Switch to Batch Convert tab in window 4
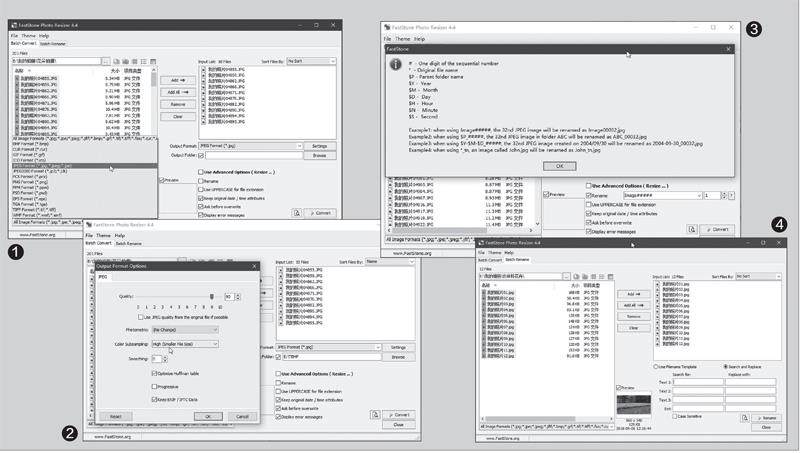The height and width of the screenshot is (453, 800). pyautogui.click(x=490, y=260)
